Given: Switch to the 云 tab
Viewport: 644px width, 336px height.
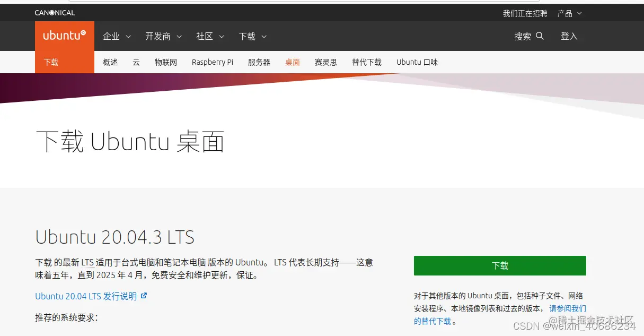Looking at the screenshot, I should tap(136, 62).
